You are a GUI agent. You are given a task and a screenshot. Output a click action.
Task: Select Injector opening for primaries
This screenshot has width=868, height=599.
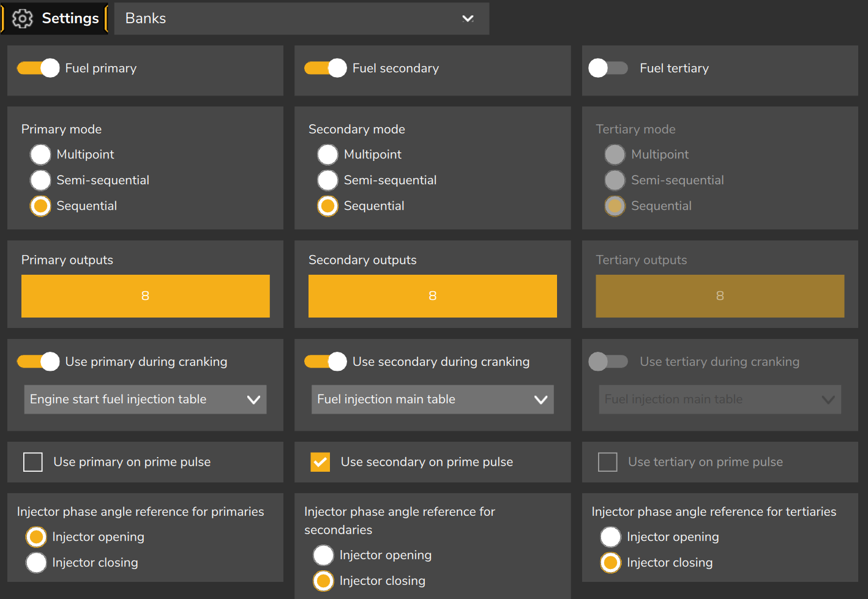click(36, 537)
